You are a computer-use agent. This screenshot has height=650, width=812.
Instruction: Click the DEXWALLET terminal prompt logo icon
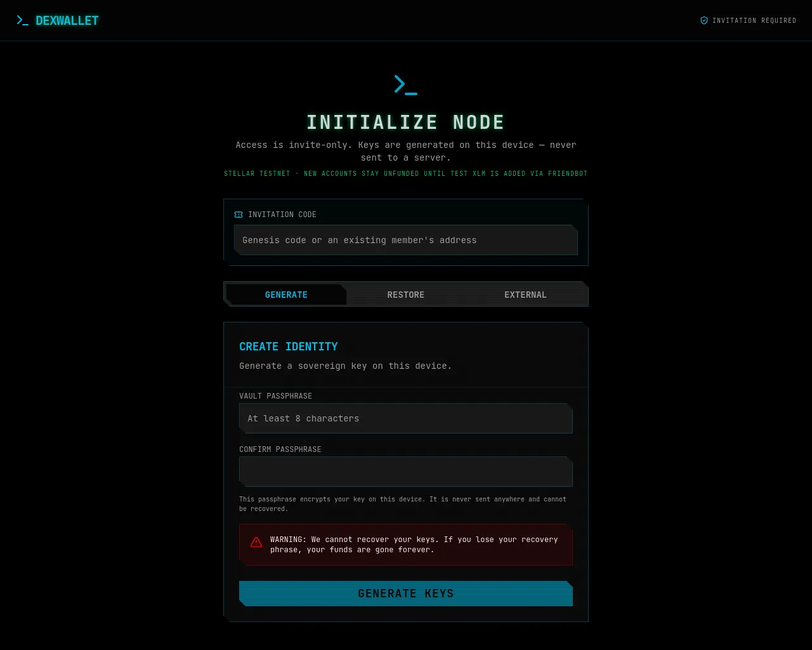click(x=22, y=20)
